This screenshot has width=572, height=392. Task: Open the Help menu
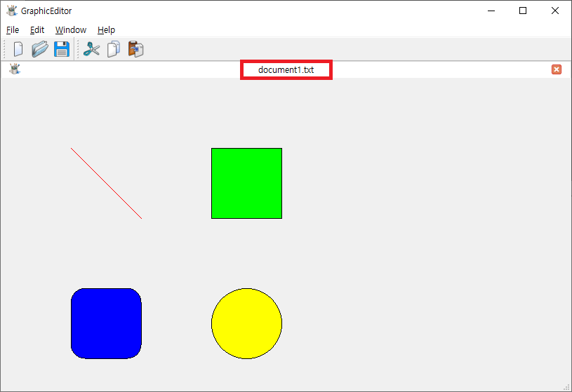pyautogui.click(x=106, y=30)
